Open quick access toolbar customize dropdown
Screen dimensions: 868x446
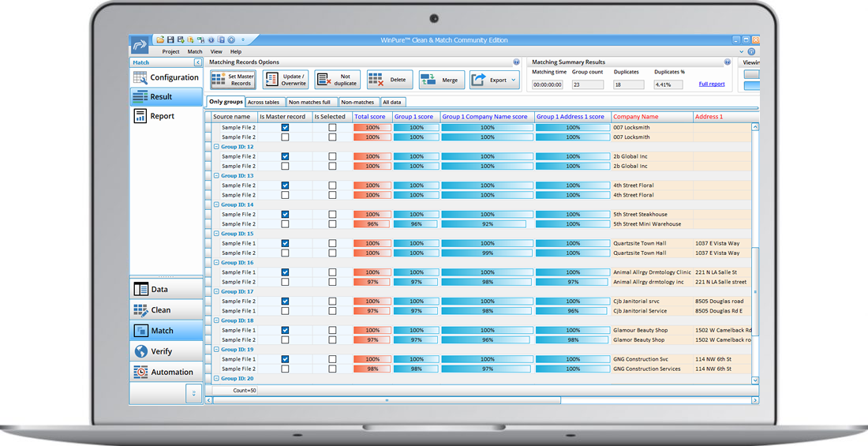point(242,40)
